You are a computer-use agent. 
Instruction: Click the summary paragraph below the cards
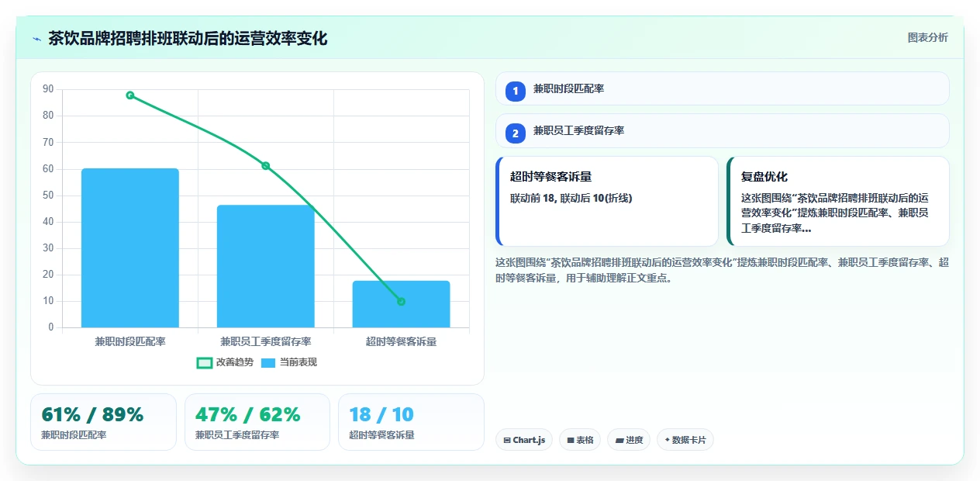[x=722, y=270]
